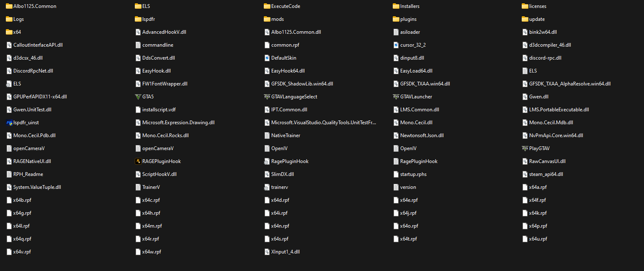Select the licenses folder icon
The width and height of the screenshot is (644, 271).
coord(525,6)
